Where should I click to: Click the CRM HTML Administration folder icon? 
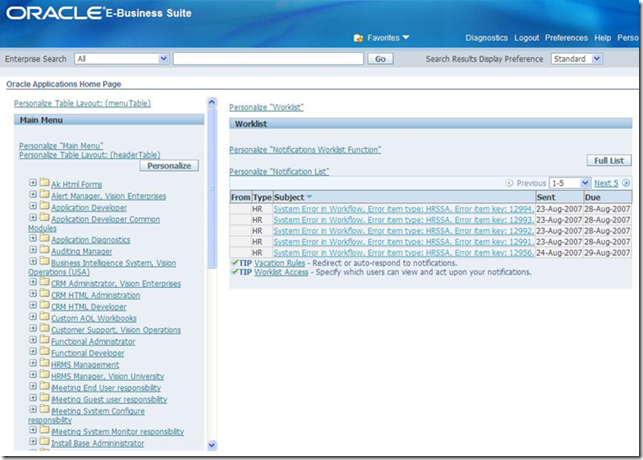(x=45, y=294)
